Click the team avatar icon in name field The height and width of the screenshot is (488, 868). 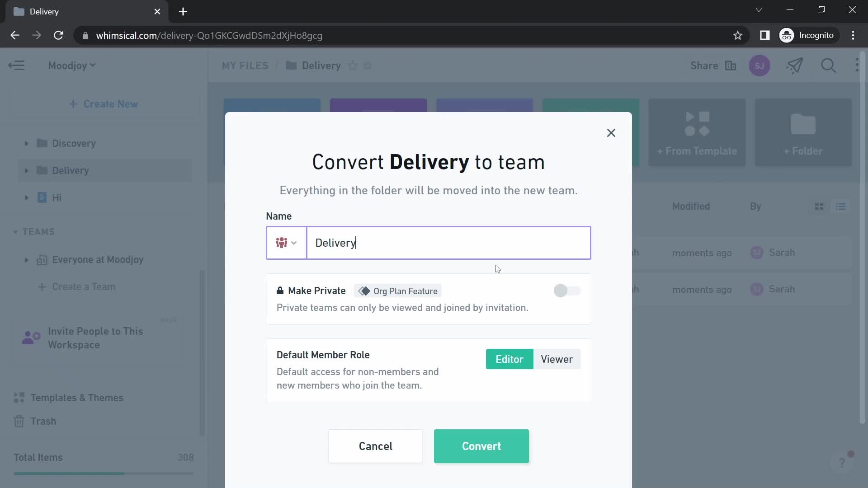286,243
